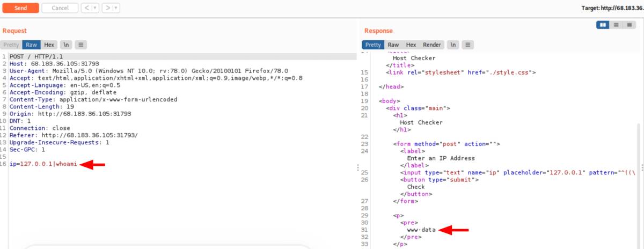Viewport: 644px width, 249px height.
Task: Click the Referer header line
Action: pyautogui.click(x=74, y=135)
